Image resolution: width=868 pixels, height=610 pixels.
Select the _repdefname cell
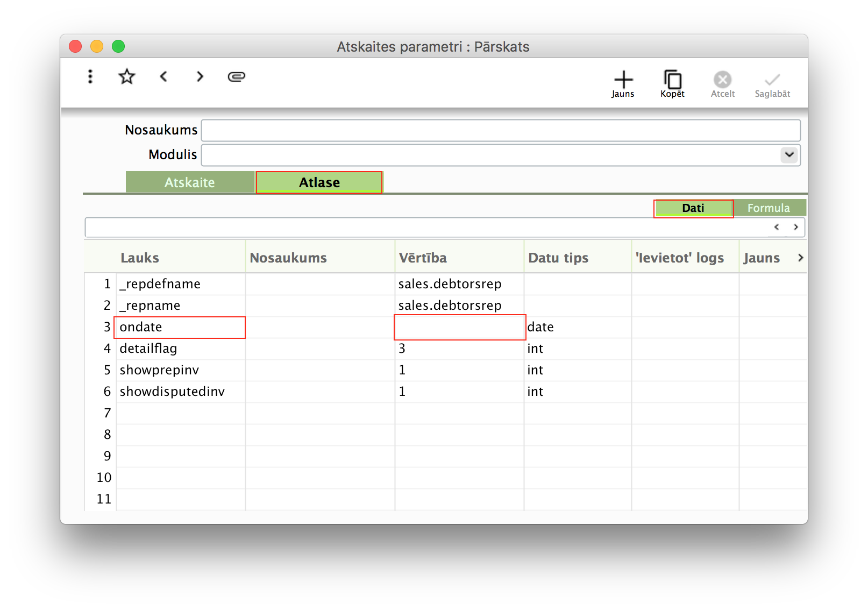coord(181,284)
